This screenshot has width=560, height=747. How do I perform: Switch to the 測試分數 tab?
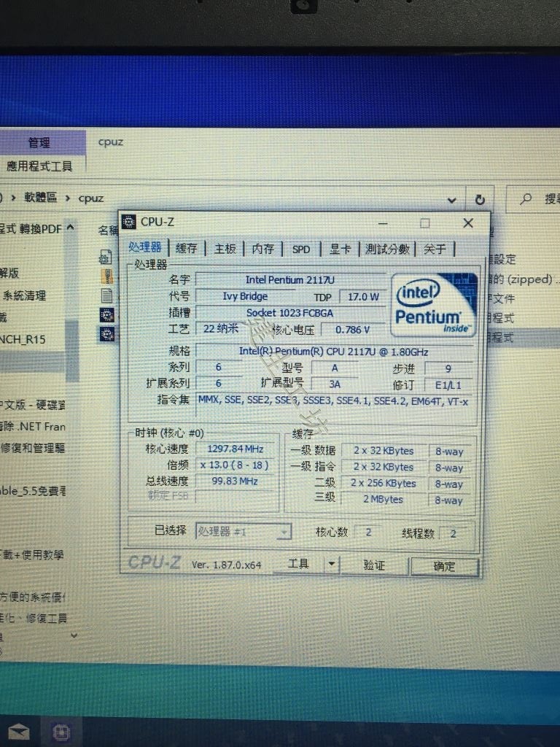point(387,249)
